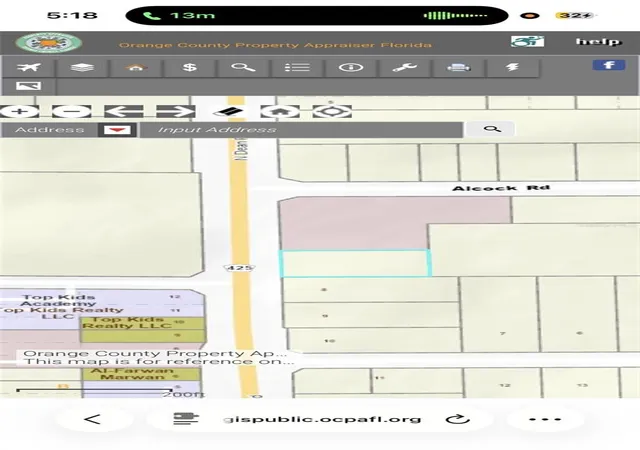
Task: Click the Input Address text field
Action: (301, 130)
